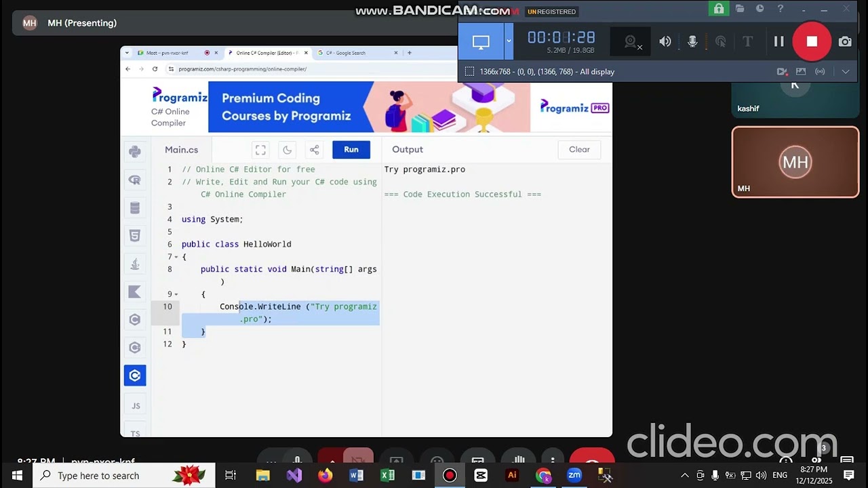Select the Online C# Compiler browser tab
868x488 pixels.
click(x=267, y=53)
